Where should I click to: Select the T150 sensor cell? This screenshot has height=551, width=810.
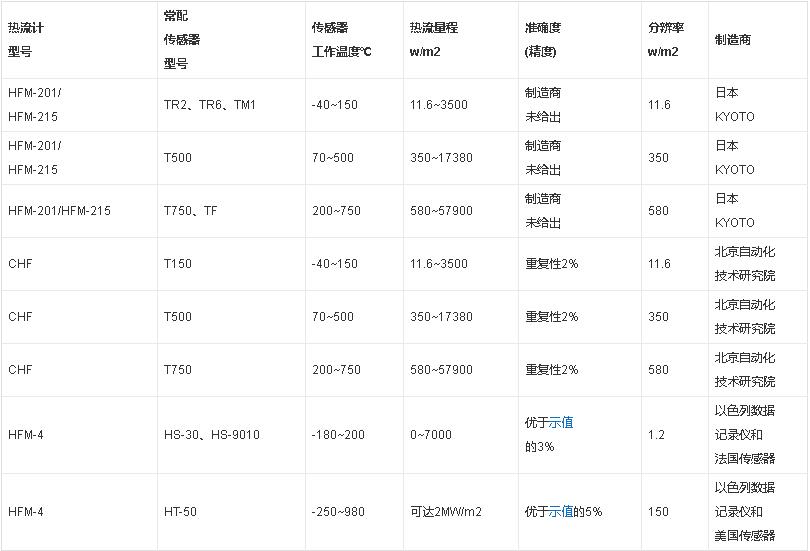click(179, 264)
